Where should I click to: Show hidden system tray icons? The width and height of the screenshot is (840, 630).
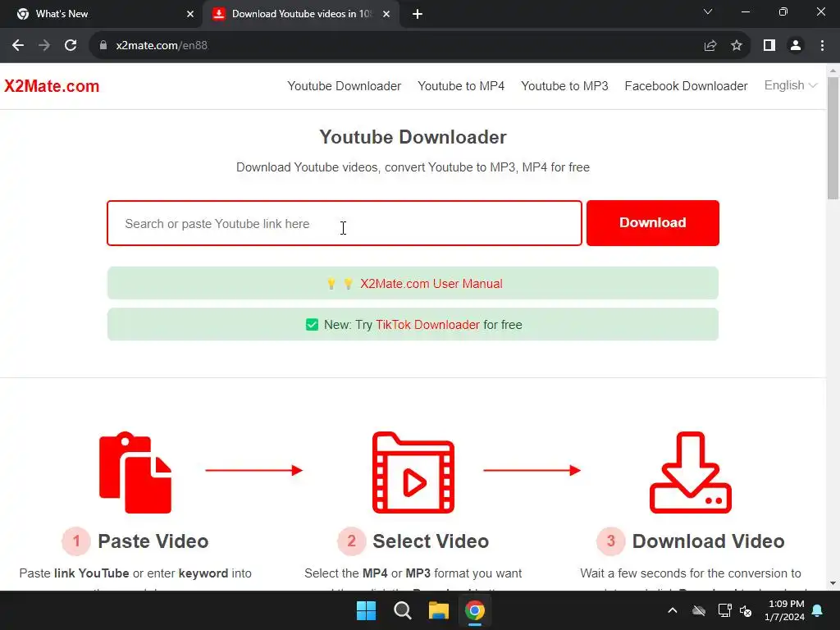pos(673,610)
